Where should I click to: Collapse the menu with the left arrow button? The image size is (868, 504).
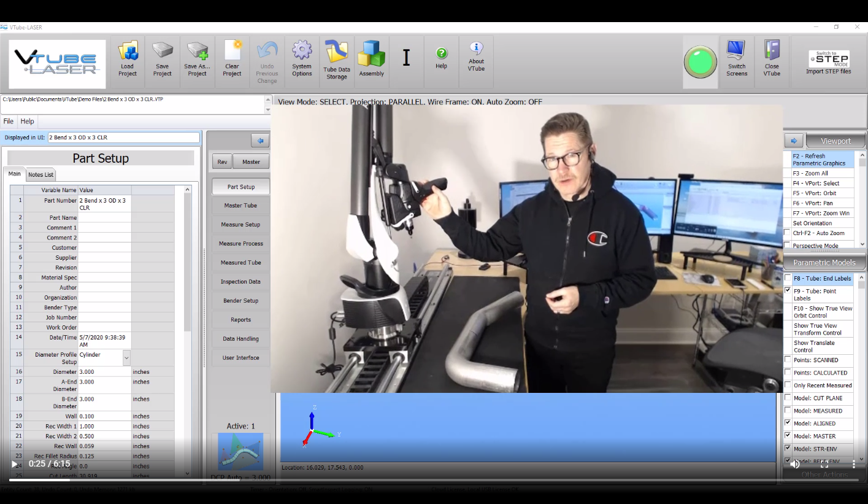(260, 141)
